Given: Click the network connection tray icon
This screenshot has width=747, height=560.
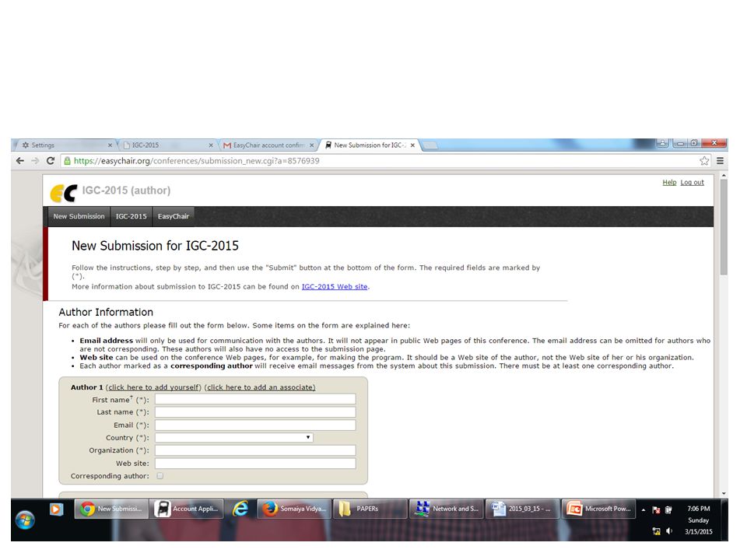Looking at the screenshot, I should (x=657, y=531).
